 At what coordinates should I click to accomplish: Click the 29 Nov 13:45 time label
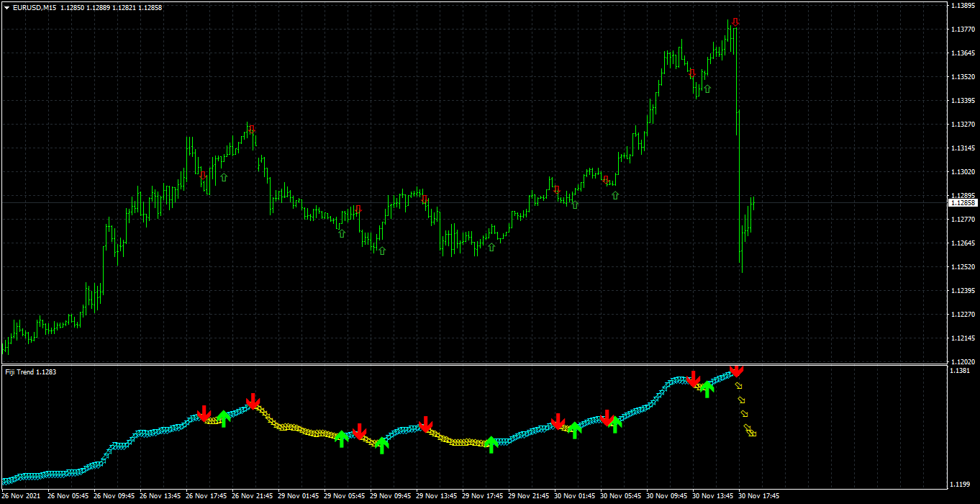(437, 496)
